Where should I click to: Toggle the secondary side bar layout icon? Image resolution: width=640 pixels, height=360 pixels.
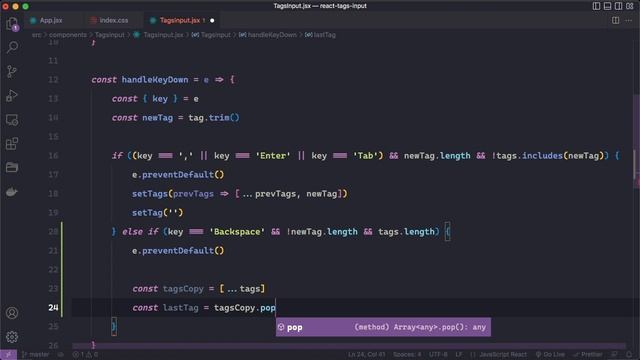pos(618,6)
